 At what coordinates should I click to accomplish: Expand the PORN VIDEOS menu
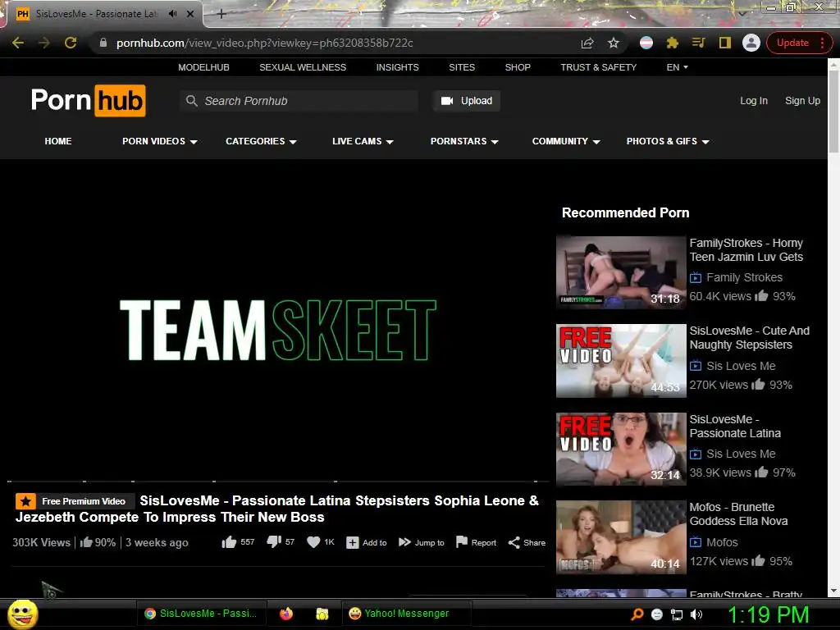160,141
